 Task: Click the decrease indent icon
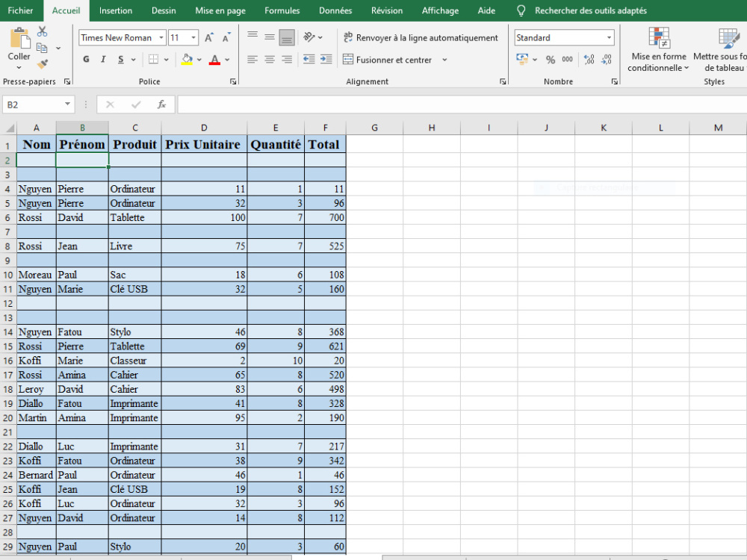[x=309, y=60]
